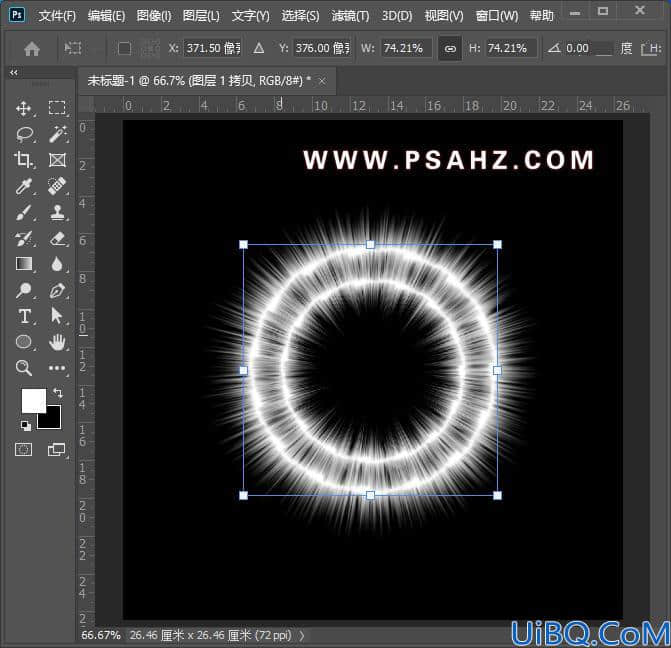This screenshot has width=671, height=648.
Task: Open the 视图(V) menu
Action: click(444, 16)
